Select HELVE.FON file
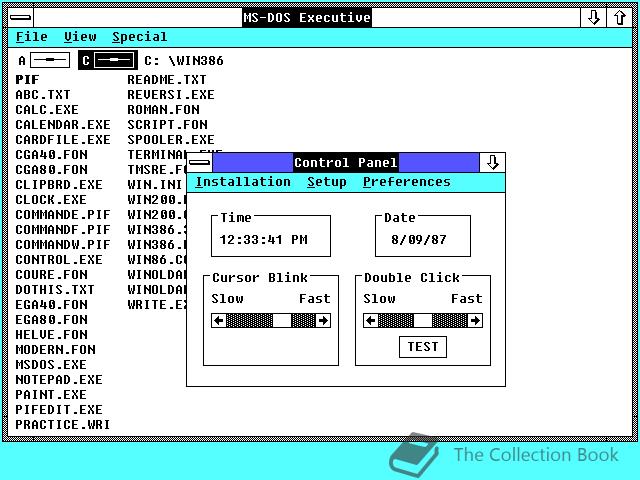640x480 pixels. click(51, 335)
